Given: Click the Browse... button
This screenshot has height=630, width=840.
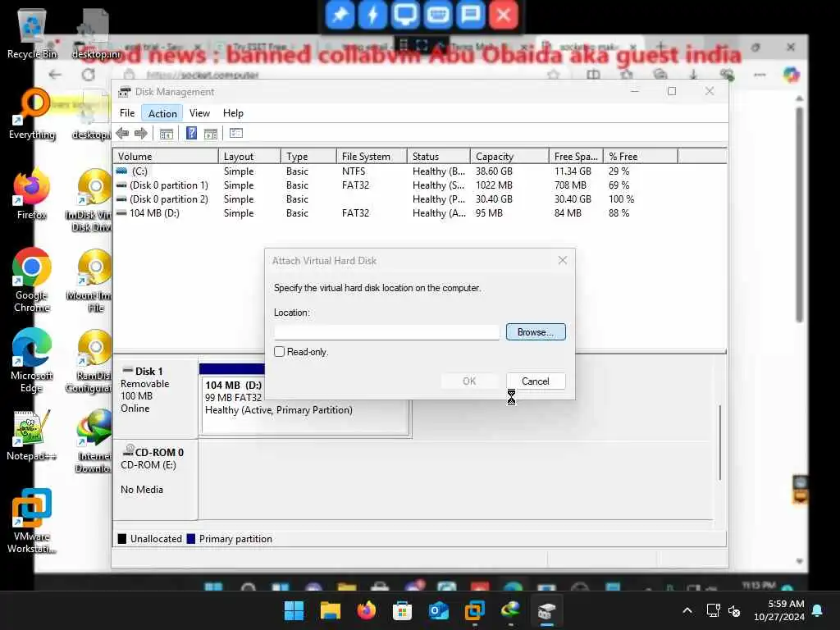Looking at the screenshot, I should (536, 332).
